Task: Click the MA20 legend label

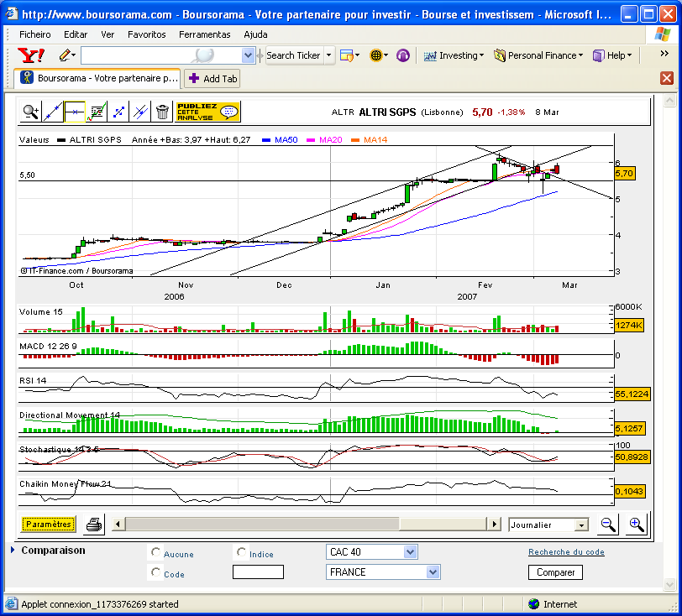Action: [331, 139]
